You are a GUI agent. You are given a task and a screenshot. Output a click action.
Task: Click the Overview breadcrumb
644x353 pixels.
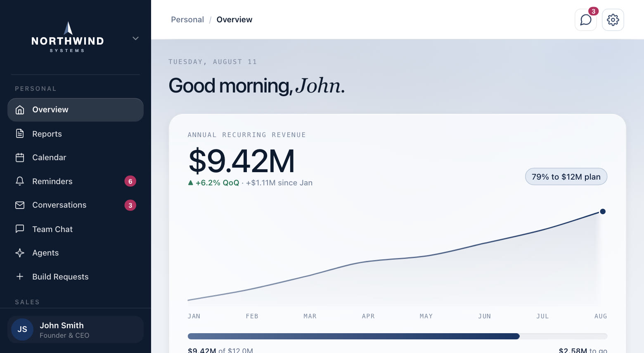tap(234, 20)
